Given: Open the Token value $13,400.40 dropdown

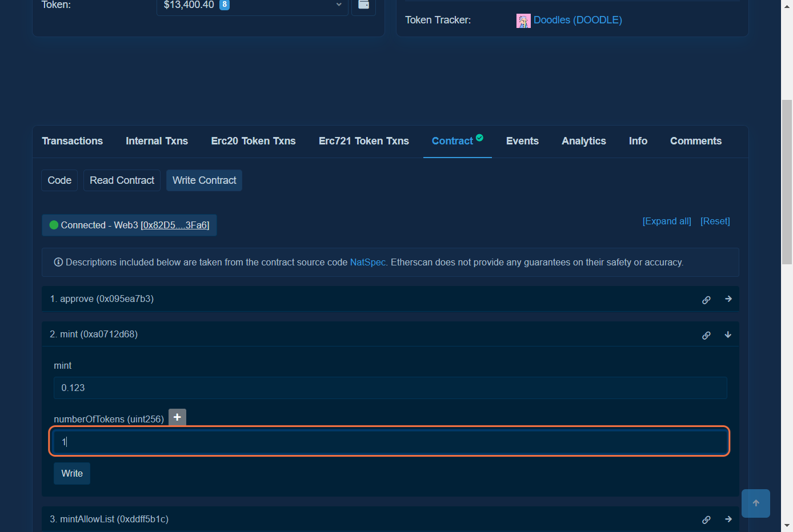Looking at the screenshot, I should click(x=252, y=6).
